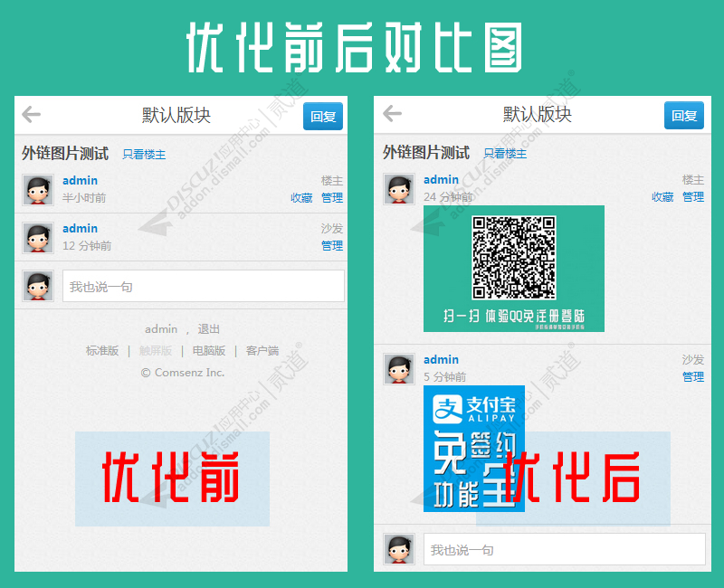The height and width of the screenshot is (588, 724).
Task: Click avatar beside left reply input
Action: coord(38,286)
